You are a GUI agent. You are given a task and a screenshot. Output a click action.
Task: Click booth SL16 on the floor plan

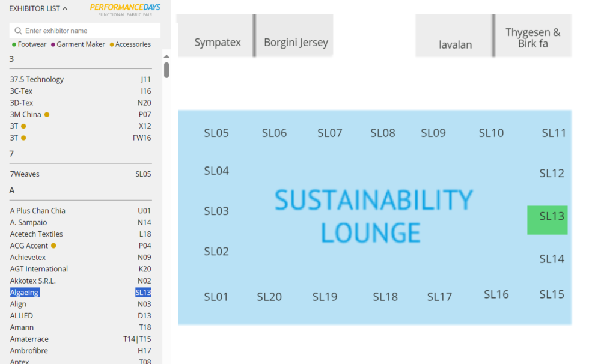tap(496, 294)
